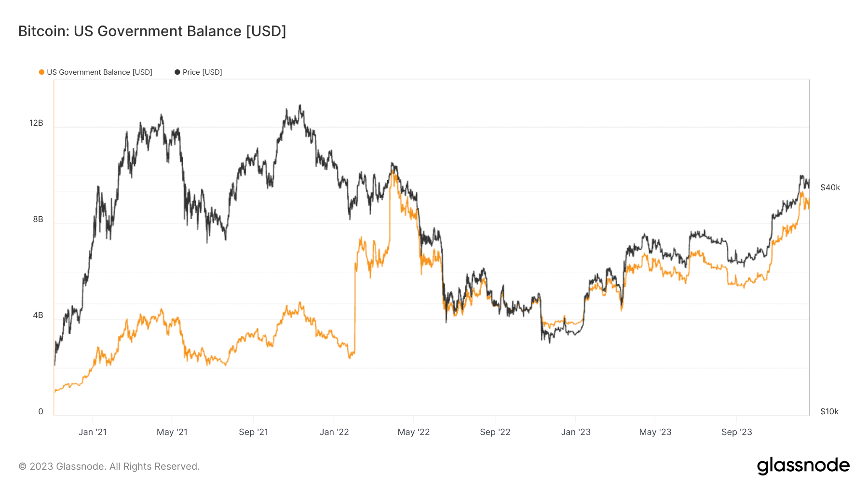Click the Jan '22 date label
This screenshot has height=488, width=868.
pos(334,432)
